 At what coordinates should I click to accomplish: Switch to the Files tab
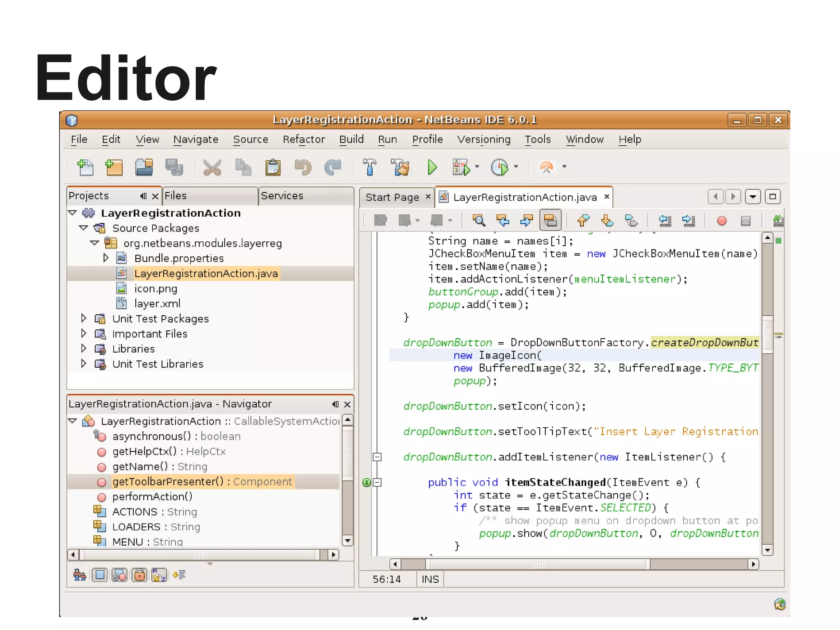(x=210, y=196)
